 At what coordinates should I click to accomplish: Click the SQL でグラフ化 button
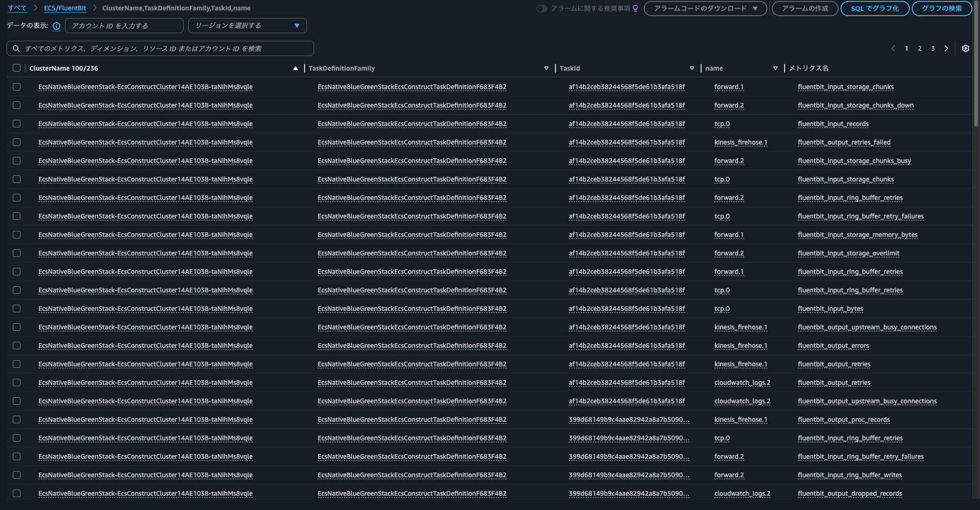tap(874, 8)
